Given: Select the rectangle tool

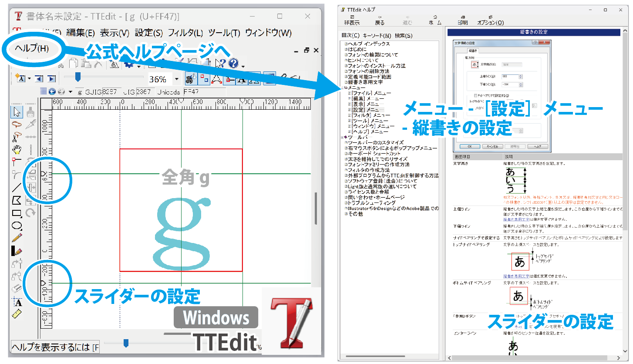Looking at the screenshot, I should [17, 213].
